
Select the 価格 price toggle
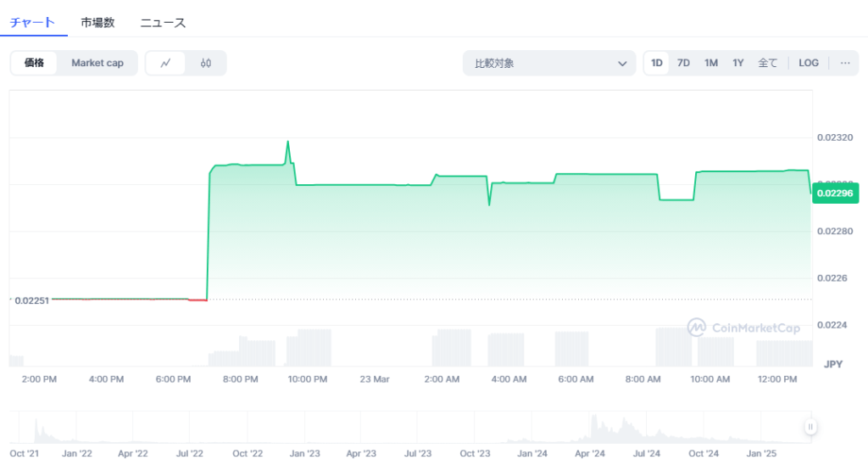(34, 63)
